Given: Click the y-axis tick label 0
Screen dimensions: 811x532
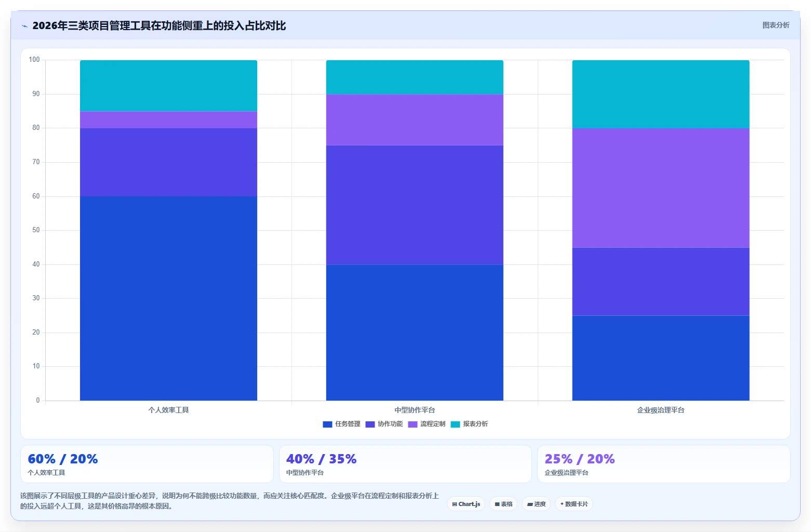Looking at the screenshot, I should [38, 401].
